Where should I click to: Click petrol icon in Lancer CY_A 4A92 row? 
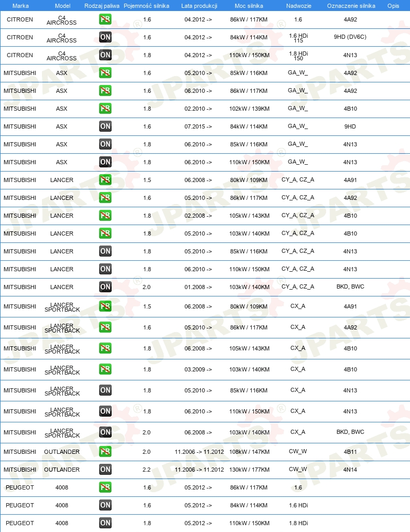(x=105, y=198)
